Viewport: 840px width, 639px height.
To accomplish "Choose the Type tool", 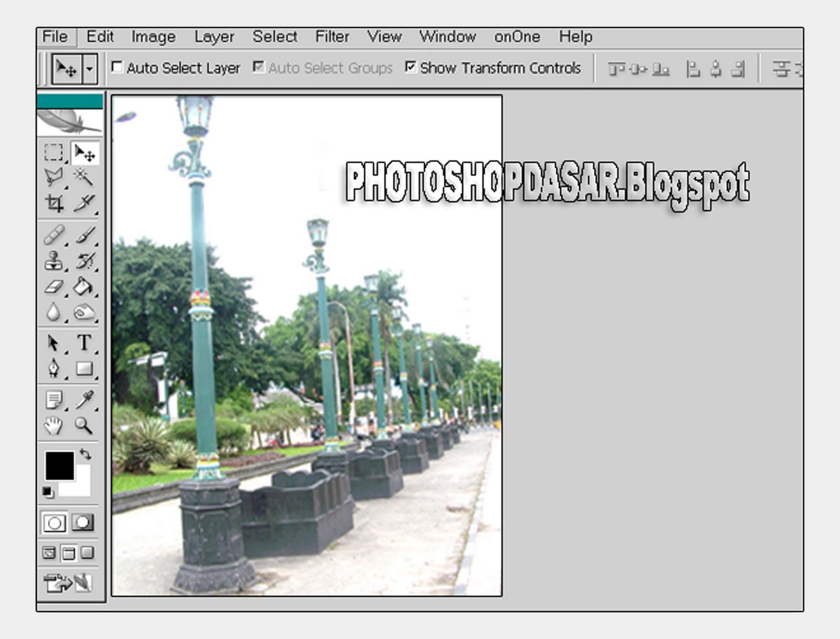I will (84, 343).
